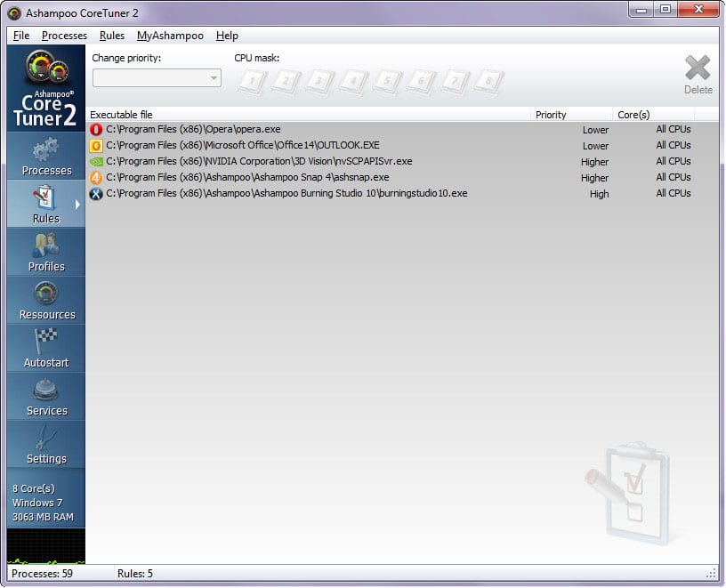Select the opera.exe rule row

pyautogui.click(x=402, y=130)
